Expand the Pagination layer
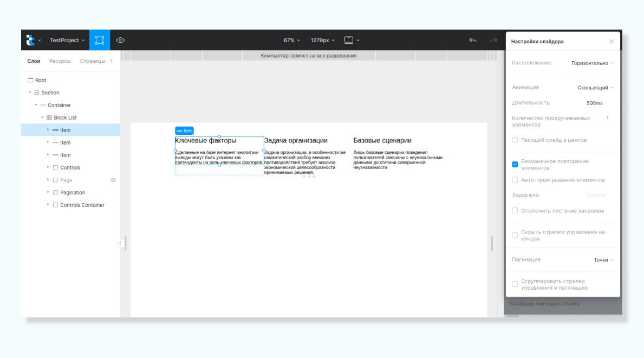 [48, 192]
